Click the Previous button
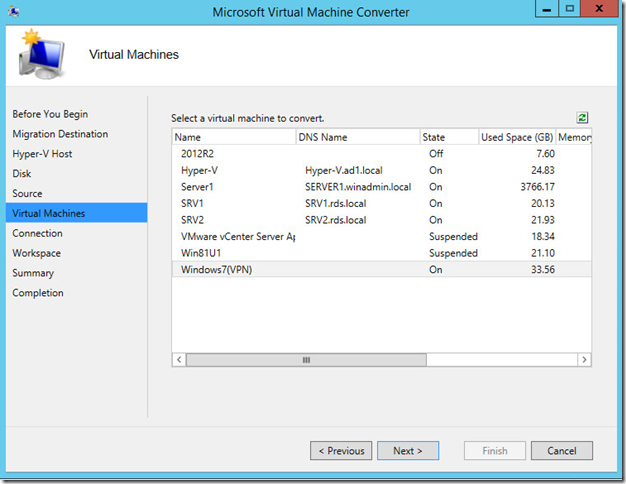 pos(341,450)
